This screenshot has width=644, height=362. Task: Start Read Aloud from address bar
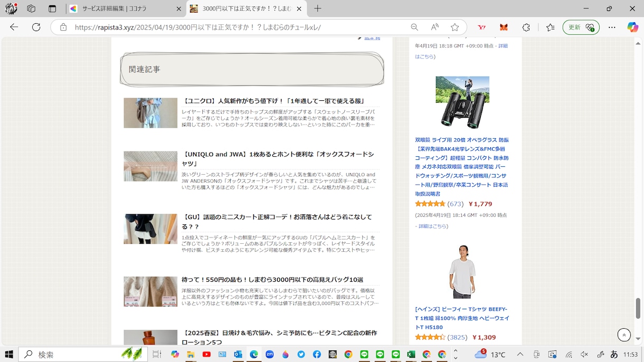pyautogui.click(x=434, y=27)
